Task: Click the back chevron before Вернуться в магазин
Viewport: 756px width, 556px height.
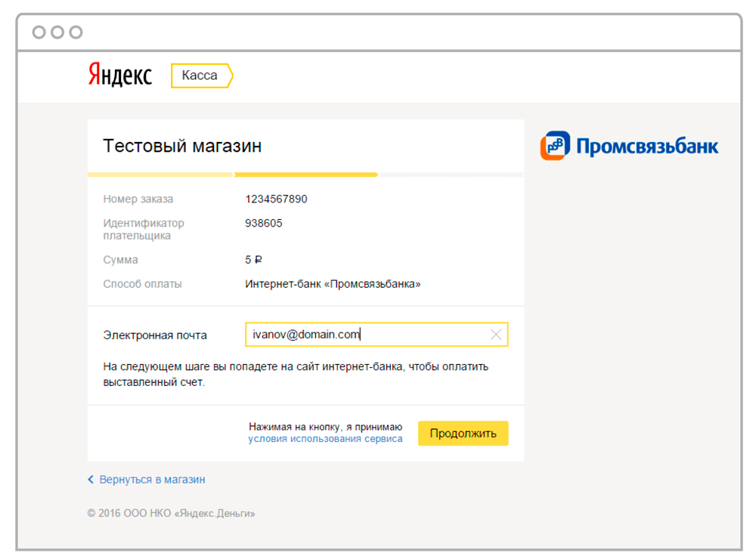Action: [x=91, y=479]
